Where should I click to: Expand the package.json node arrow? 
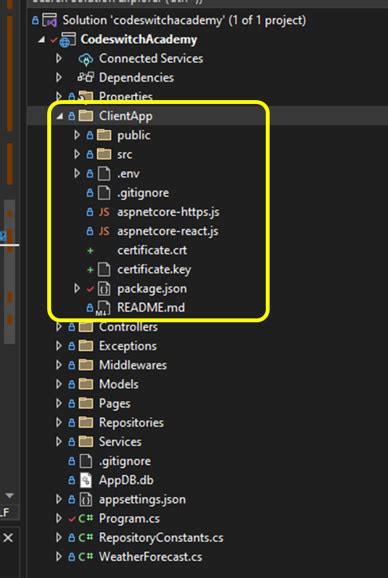(77, 289)
